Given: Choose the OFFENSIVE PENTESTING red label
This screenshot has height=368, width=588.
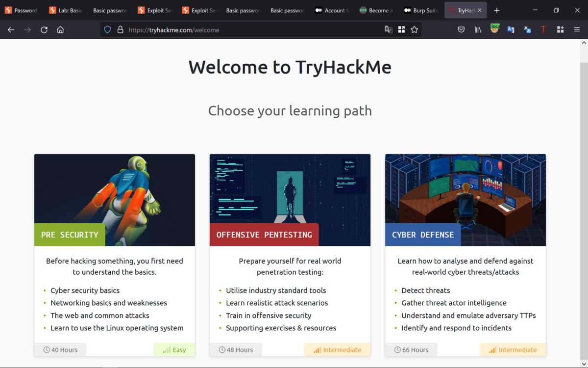Looking at the screenshot, I should pyautogui.click(x=264, y=235).
